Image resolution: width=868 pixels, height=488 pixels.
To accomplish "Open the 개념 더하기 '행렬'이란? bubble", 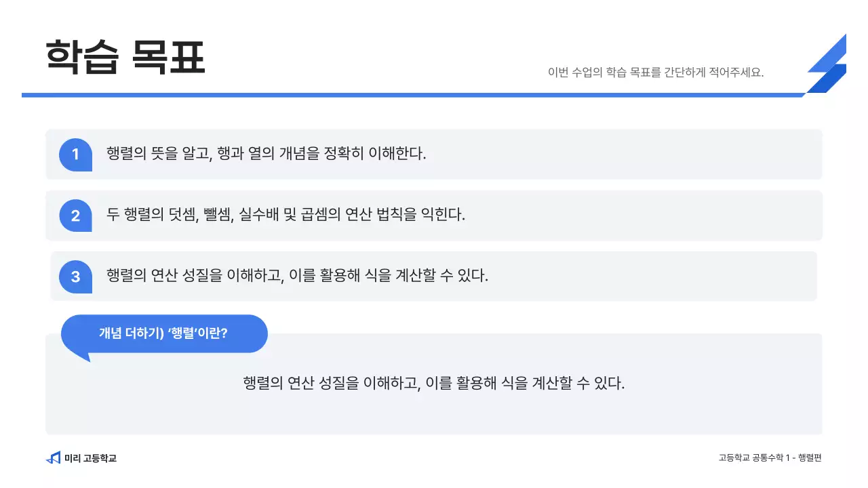I will tap(164, 333).
